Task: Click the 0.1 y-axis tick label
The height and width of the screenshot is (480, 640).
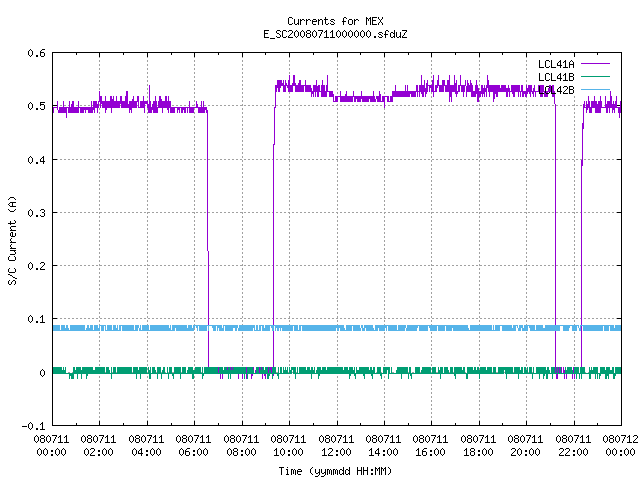Action: coord(36,319)
